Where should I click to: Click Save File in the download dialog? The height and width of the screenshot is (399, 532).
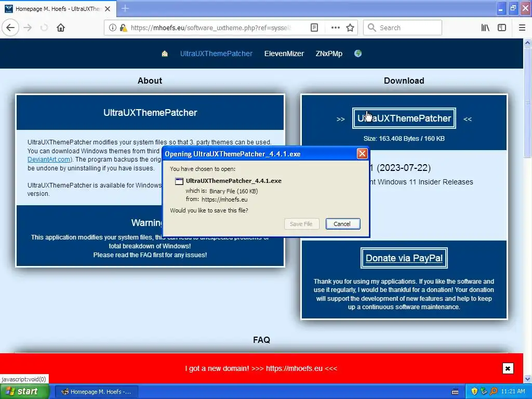301,224
